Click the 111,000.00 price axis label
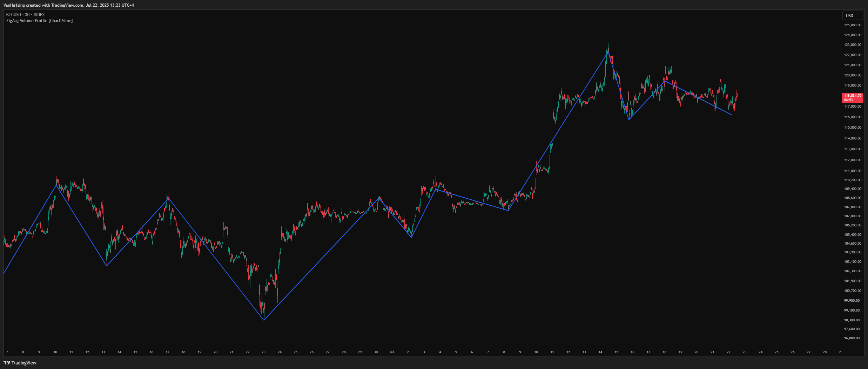 coord(853,171)
